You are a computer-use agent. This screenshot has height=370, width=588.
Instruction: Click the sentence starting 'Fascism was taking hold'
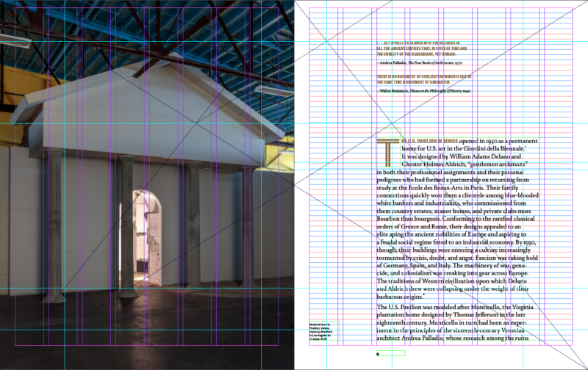click(485, 258)
